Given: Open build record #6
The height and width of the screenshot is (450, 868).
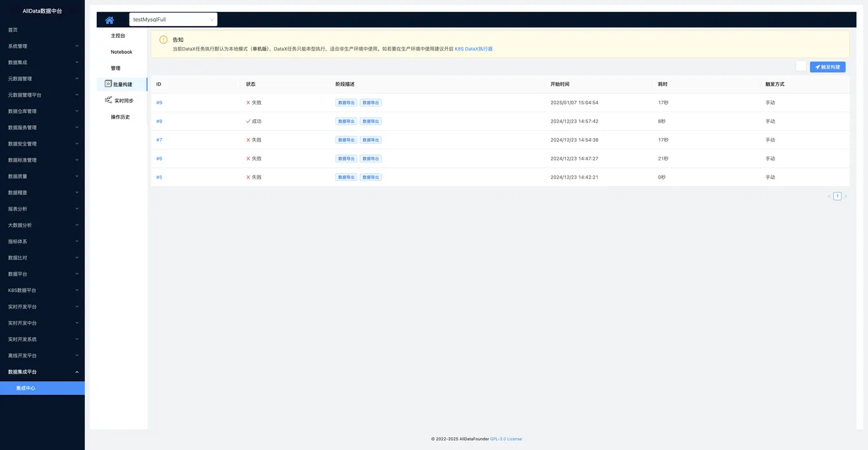Looking at the screenshot, I should [159, 159].
